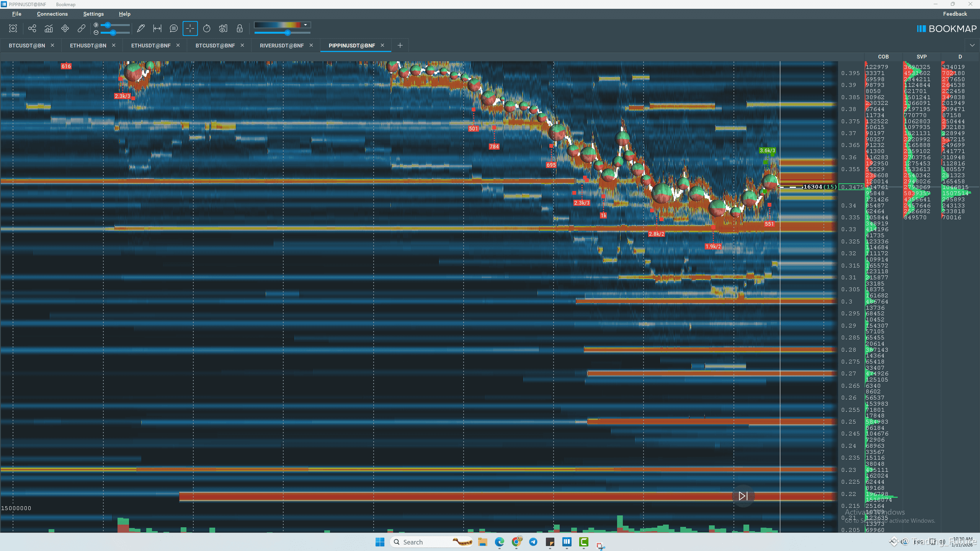Expand the tab list chevron at far right
This screenshot has height=551, width=980.
(972, 46)
